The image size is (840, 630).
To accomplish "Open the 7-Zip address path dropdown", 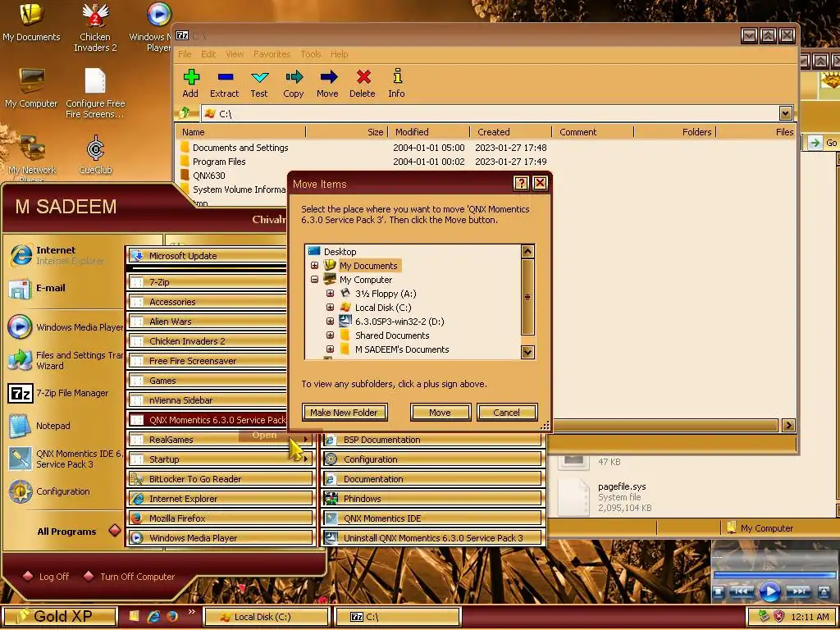I will click(x=785, y=113).
